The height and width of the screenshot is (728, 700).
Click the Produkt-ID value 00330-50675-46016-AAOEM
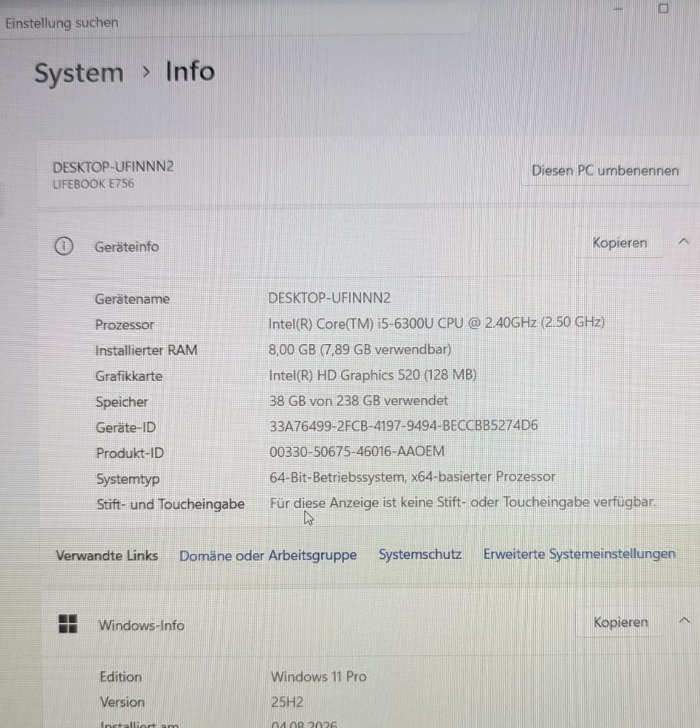[357, 451]
